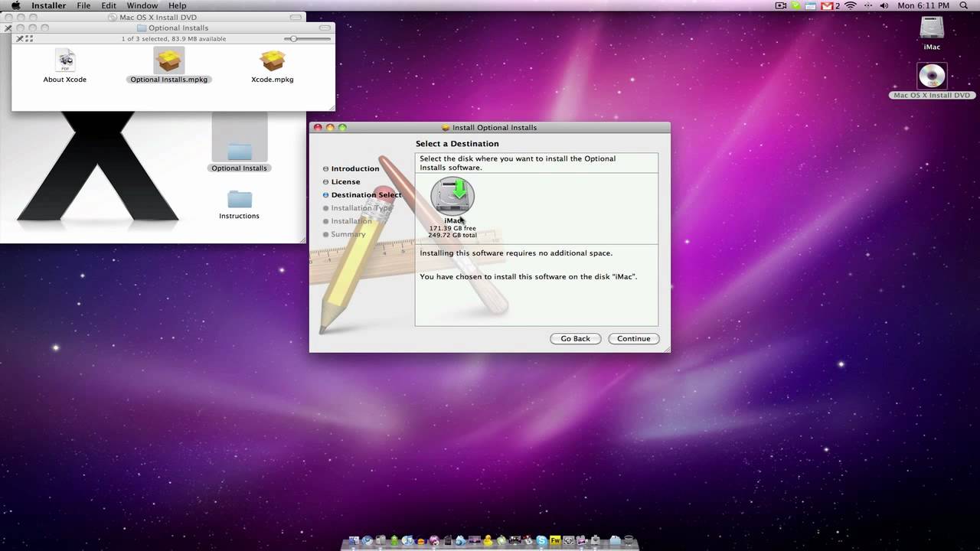Click the screen recording camera menu bar icon
This screenshot has height=551, width=980.
pyautogui.click(x=781, y=5)
